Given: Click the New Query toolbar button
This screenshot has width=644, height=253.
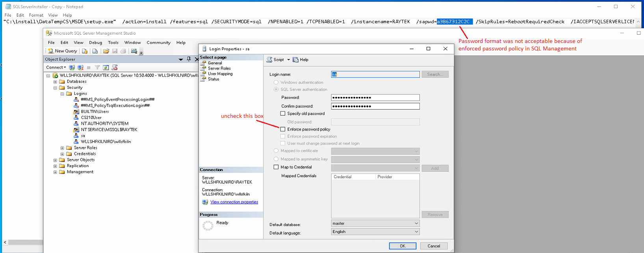Looking at the screenshot, I should (62, 51).
